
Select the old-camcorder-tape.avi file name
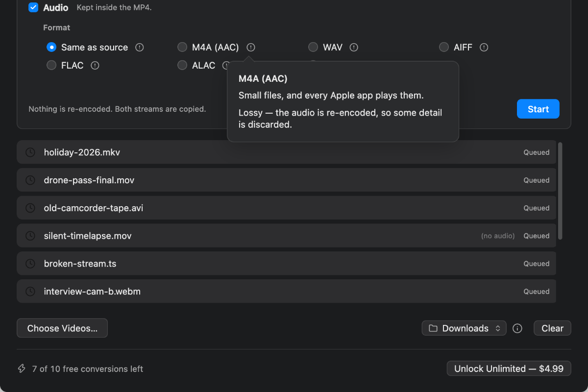click(x=94, y=208)
